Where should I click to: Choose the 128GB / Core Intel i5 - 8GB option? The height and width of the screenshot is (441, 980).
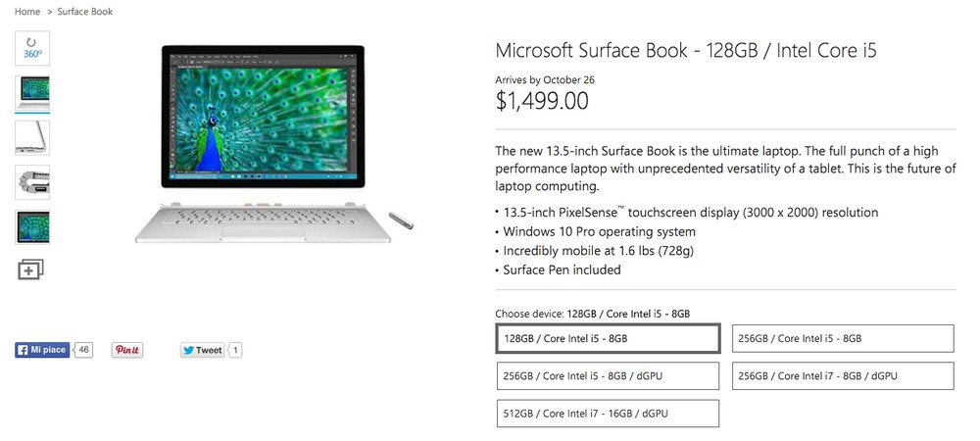pyautogui.click(x=608, y=338)
